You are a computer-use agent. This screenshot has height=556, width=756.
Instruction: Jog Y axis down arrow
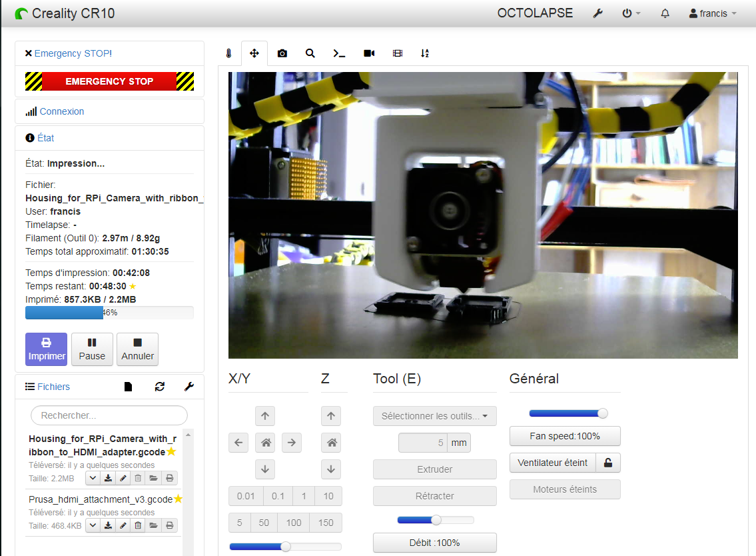click(x=265, y=469)
